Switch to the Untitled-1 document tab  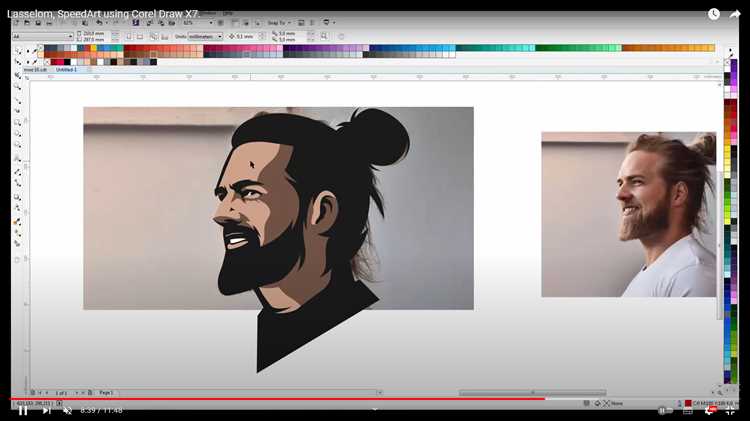(x=66, y=69)
